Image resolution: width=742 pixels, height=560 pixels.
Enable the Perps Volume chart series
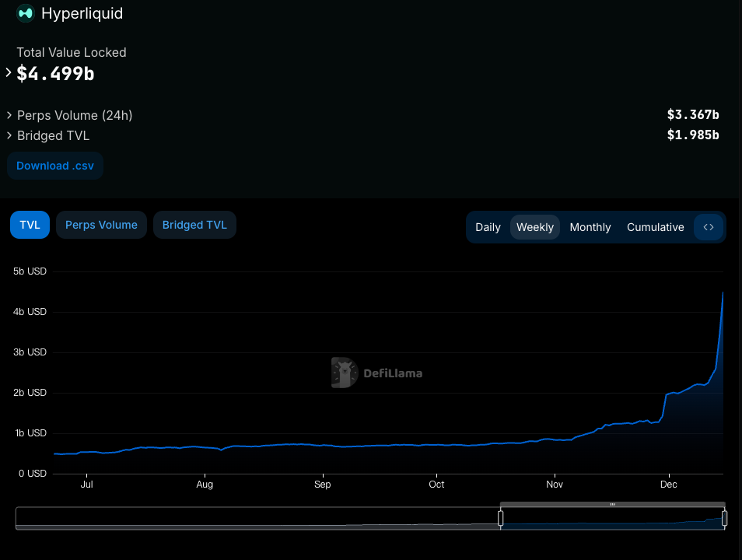pos(101,225)
